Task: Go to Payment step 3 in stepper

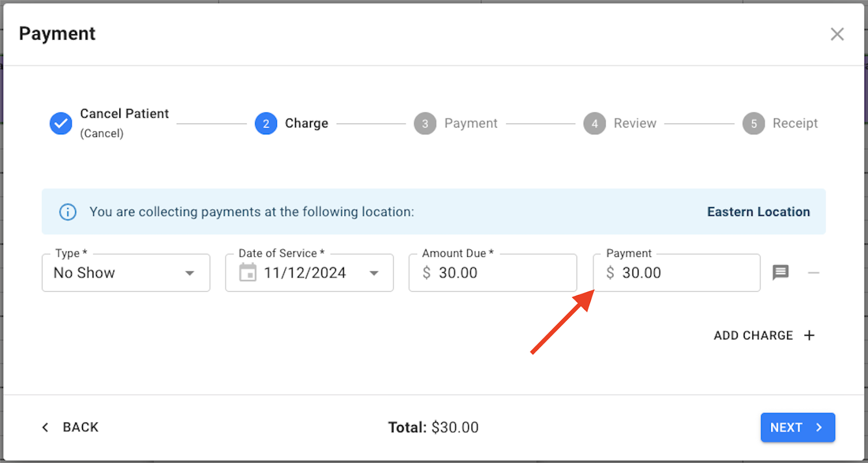Action: (425, 124)
